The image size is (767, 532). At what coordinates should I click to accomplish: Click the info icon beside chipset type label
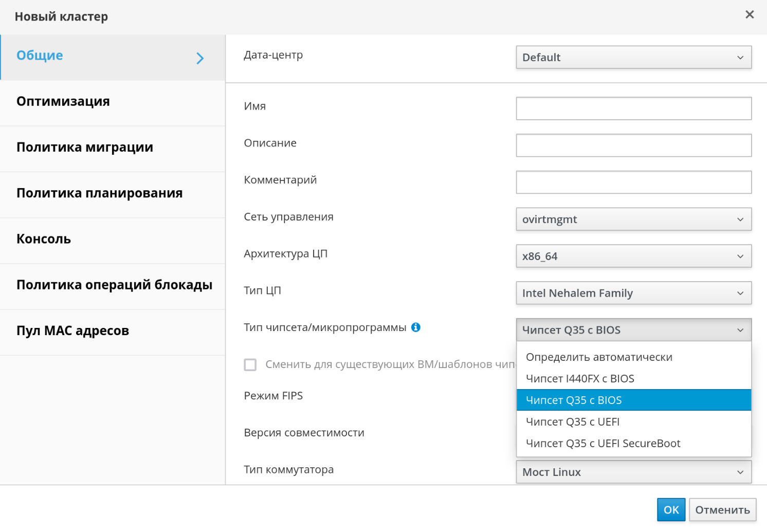(x=416, y=327)
